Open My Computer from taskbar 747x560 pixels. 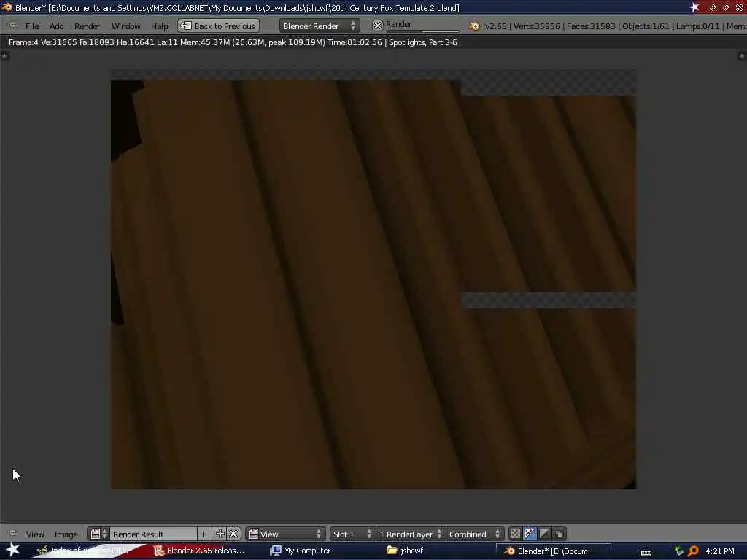pyautogui.click(x=301, y=551)
